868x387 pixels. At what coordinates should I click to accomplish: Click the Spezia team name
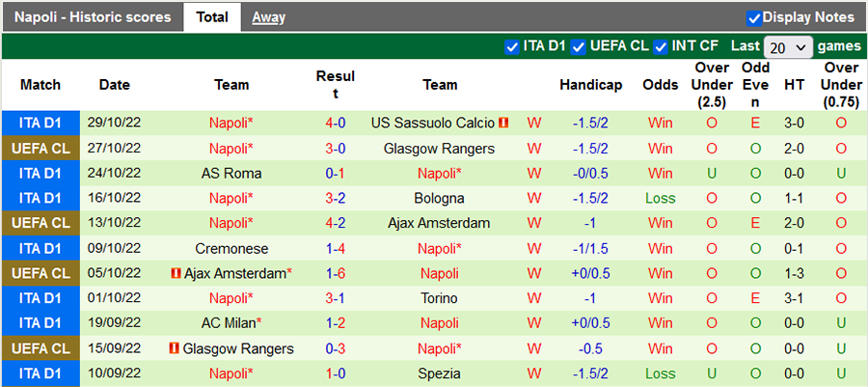coord(440,373)
